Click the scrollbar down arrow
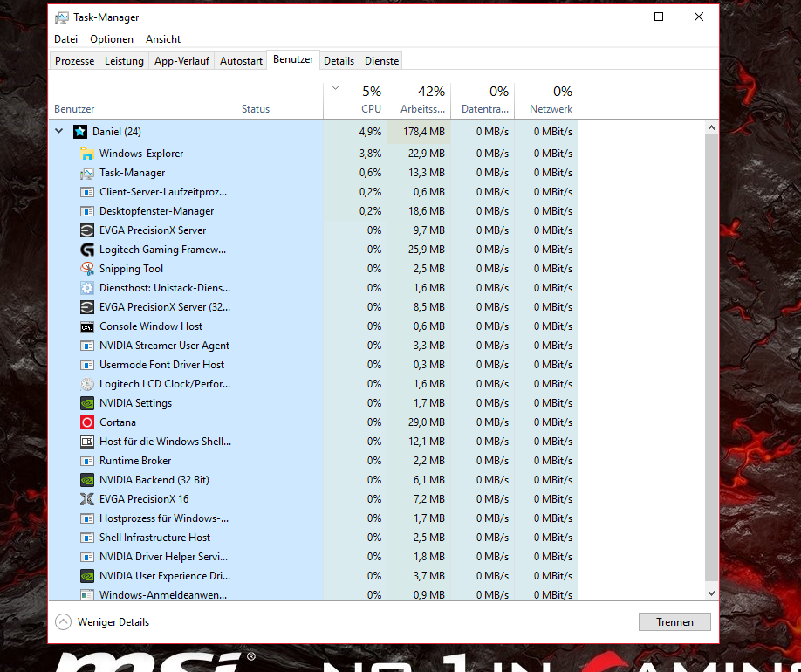801x672 pixels. (712, 593)
